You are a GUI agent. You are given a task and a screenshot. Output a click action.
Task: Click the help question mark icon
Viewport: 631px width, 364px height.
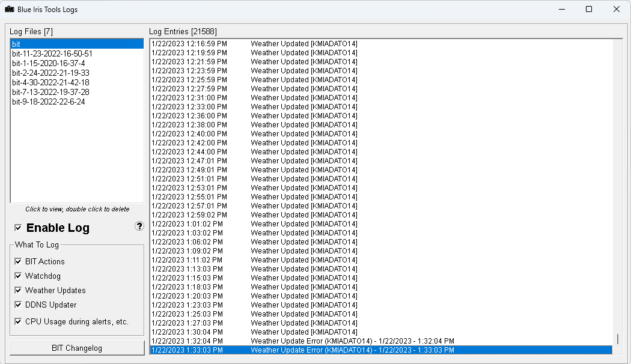tap(139, 226)
